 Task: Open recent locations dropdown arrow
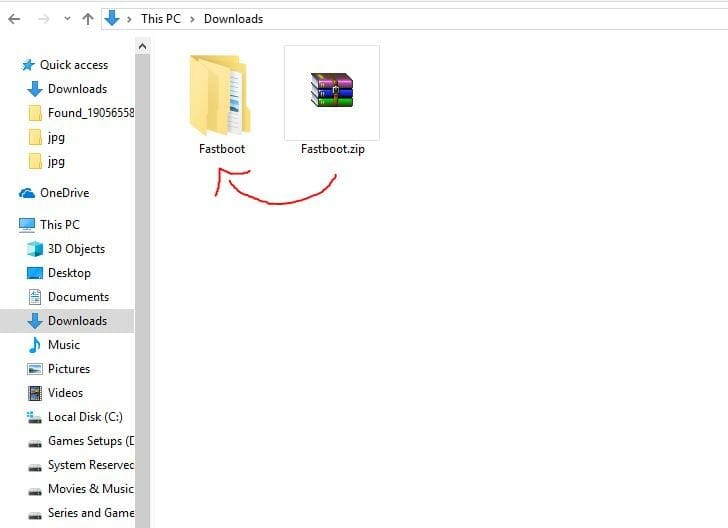click(67, 19)
